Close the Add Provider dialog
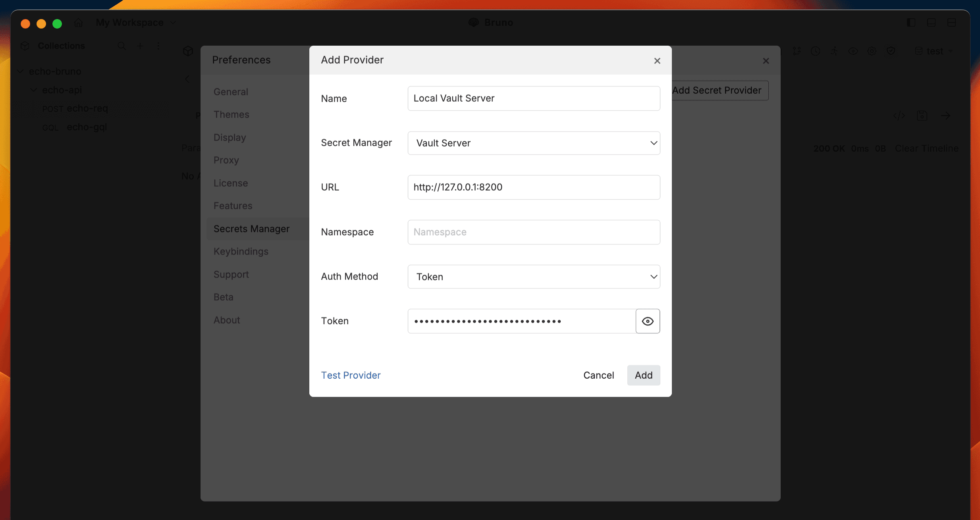This screenshot has height=520, width=980. 657,61
